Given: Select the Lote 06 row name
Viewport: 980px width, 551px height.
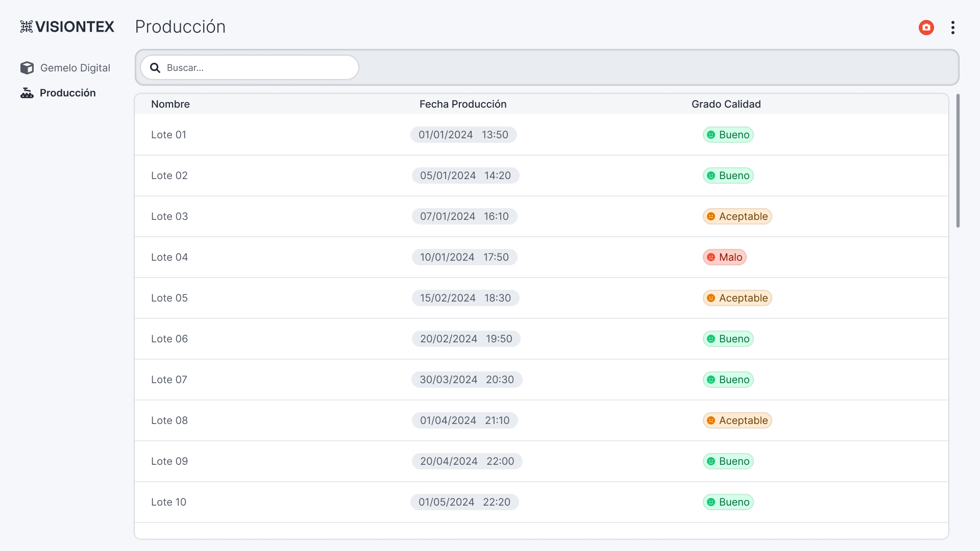Looking at the screenshot, I should coord(169,339).
